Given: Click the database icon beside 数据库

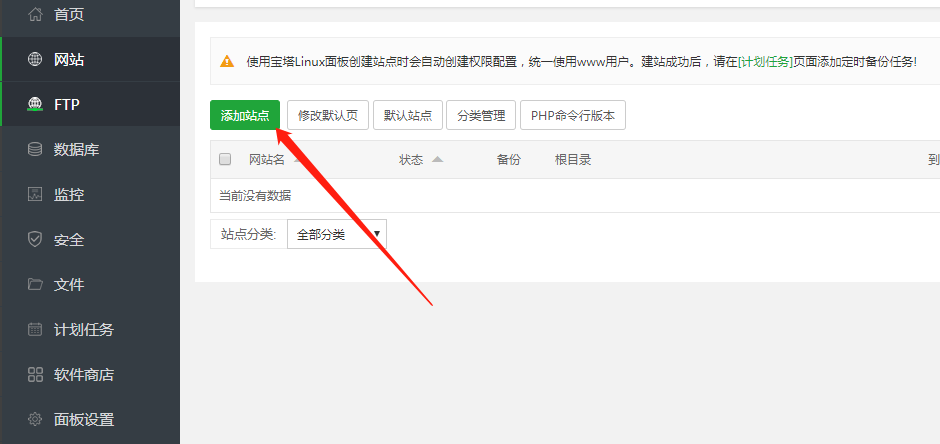Looking at the screenshot, I should pos(35,149).
